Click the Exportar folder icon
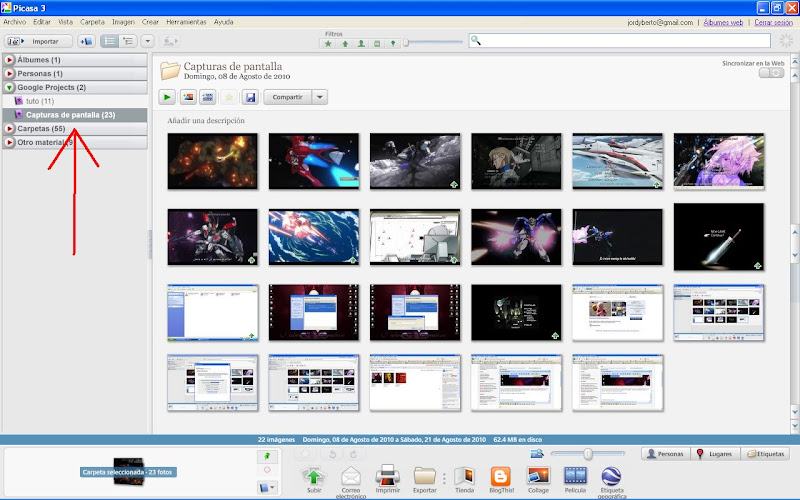This screenshot has height=500, width=800. [x=424, y=476]
